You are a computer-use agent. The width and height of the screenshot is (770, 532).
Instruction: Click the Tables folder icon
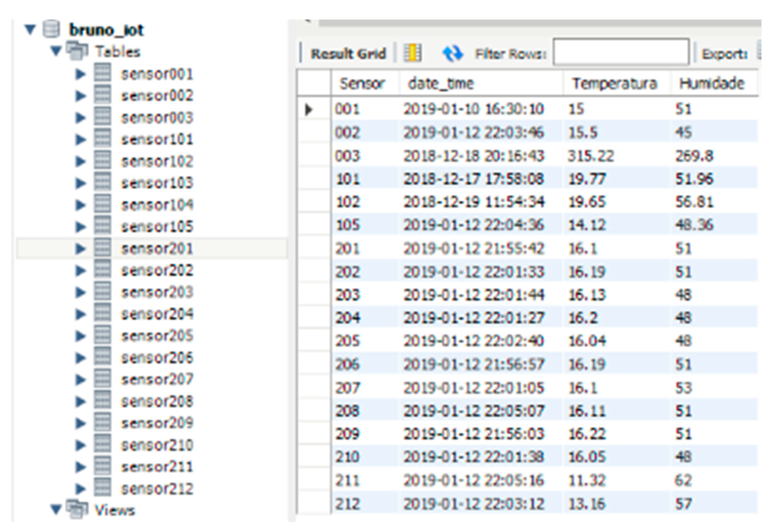pyautogui.click(x=77, y=51)
